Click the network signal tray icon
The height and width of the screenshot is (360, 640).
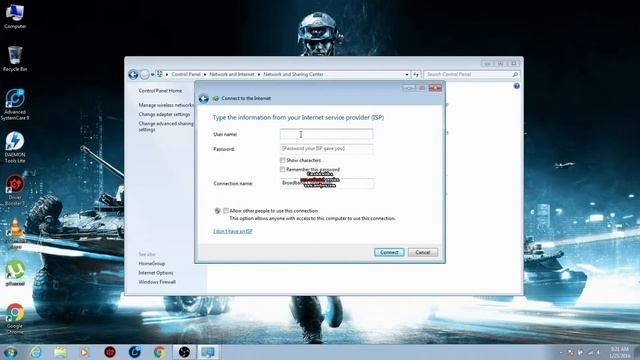pos(591,352)
